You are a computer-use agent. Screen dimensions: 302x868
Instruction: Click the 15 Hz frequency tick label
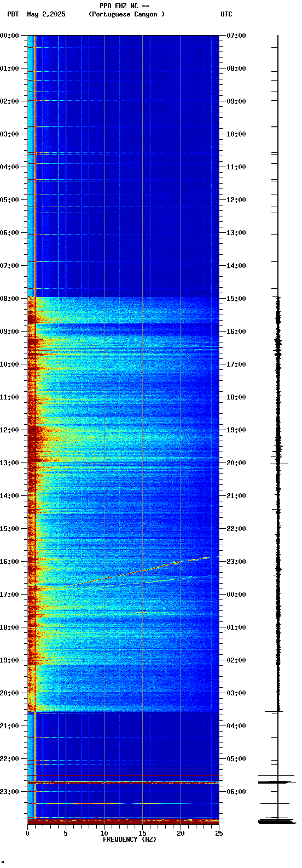pyautogui.click(x=142, y=833)
